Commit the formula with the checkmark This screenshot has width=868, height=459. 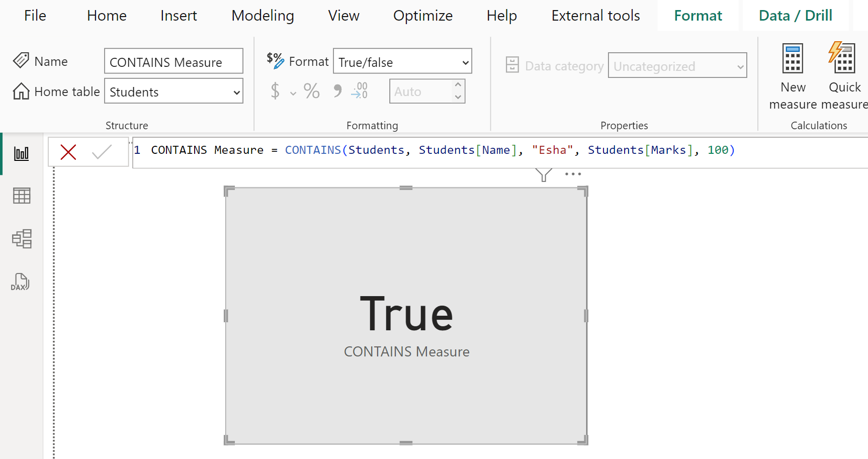click(103, 151)
